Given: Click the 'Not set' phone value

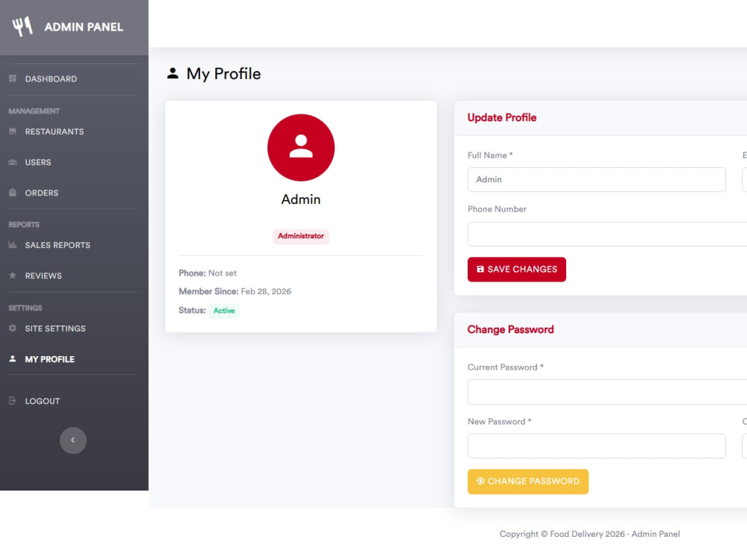Looking at the screenshot, I should 223,273.
